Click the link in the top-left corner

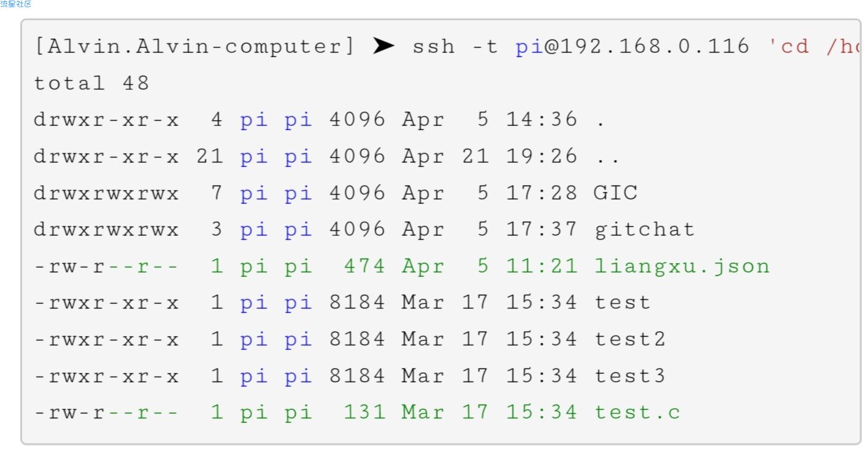[15, 4]
